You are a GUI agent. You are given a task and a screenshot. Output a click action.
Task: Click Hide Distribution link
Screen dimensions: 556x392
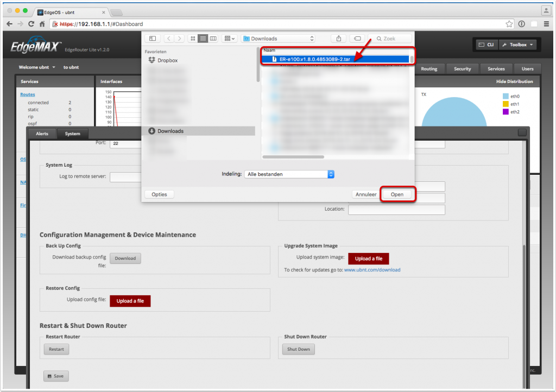click(x=515, y=81)
